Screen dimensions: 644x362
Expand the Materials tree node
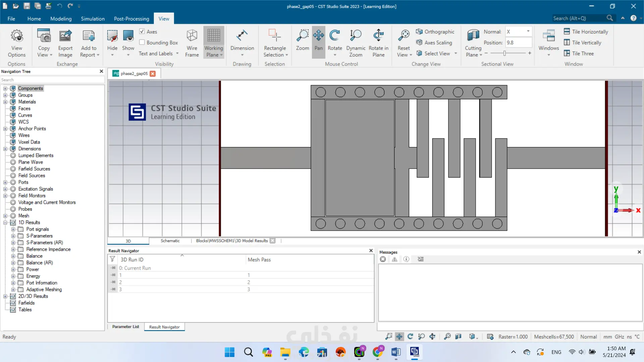5,102
